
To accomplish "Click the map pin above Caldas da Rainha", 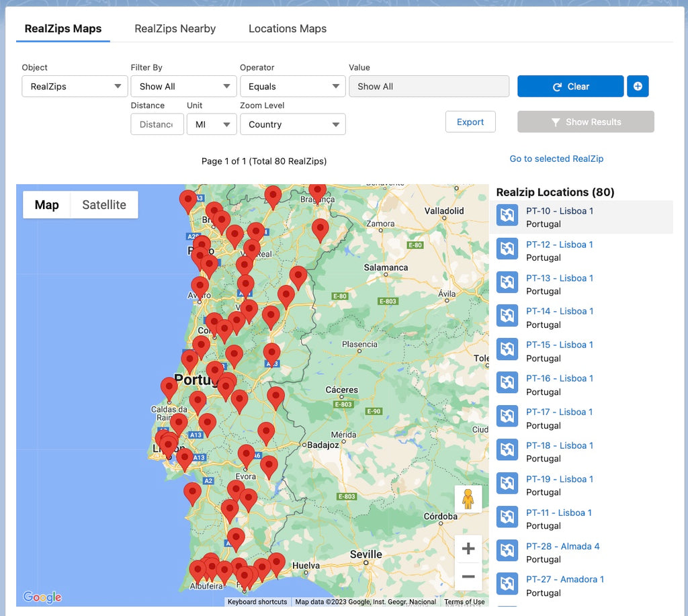I will click(x=169, y=388).
